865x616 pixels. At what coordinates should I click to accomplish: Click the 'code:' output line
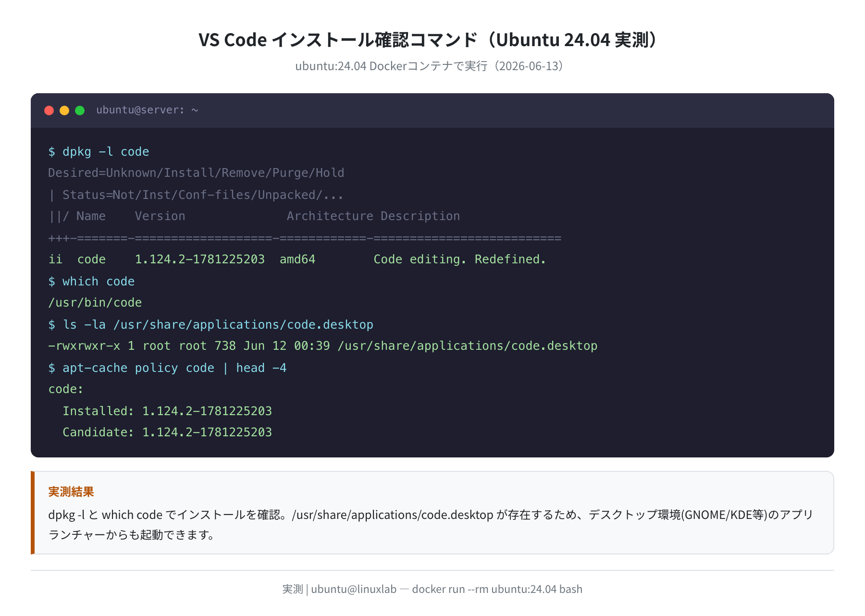click(66, 389)
